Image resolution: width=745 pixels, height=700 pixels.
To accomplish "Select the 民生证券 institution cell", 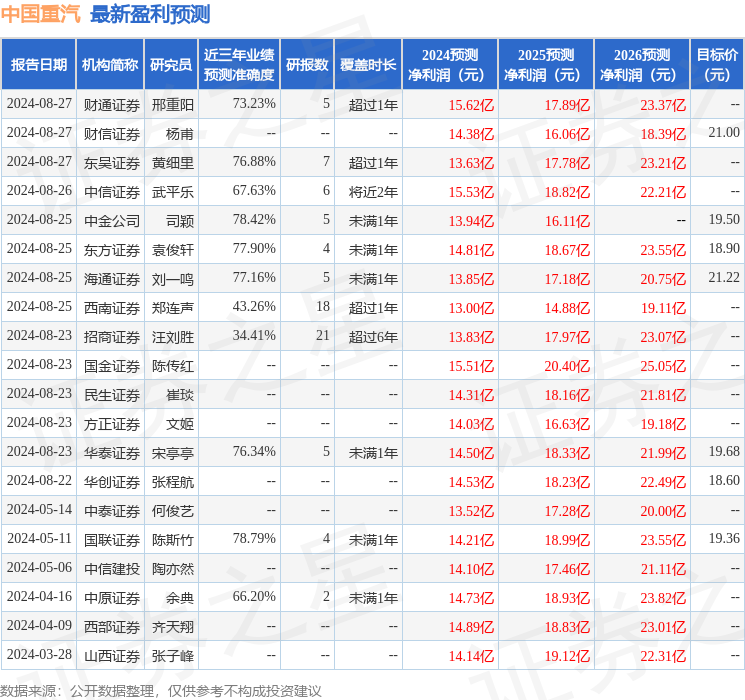I will 112,395.
